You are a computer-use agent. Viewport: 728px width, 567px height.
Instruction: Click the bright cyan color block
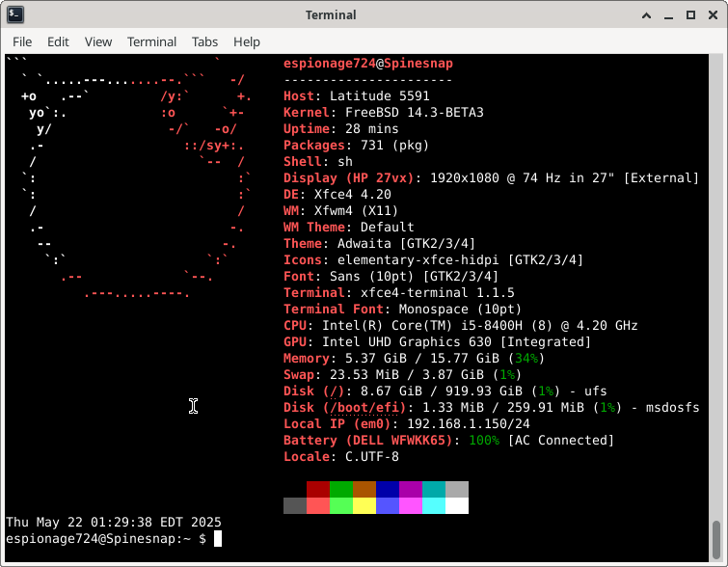point(434,506)
